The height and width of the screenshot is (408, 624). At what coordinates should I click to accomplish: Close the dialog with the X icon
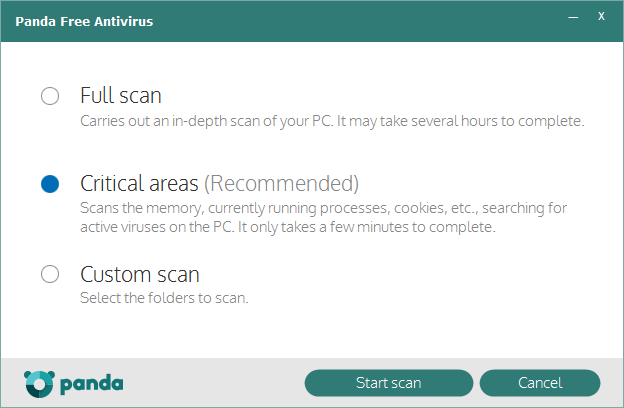click(x=601, y=16)
